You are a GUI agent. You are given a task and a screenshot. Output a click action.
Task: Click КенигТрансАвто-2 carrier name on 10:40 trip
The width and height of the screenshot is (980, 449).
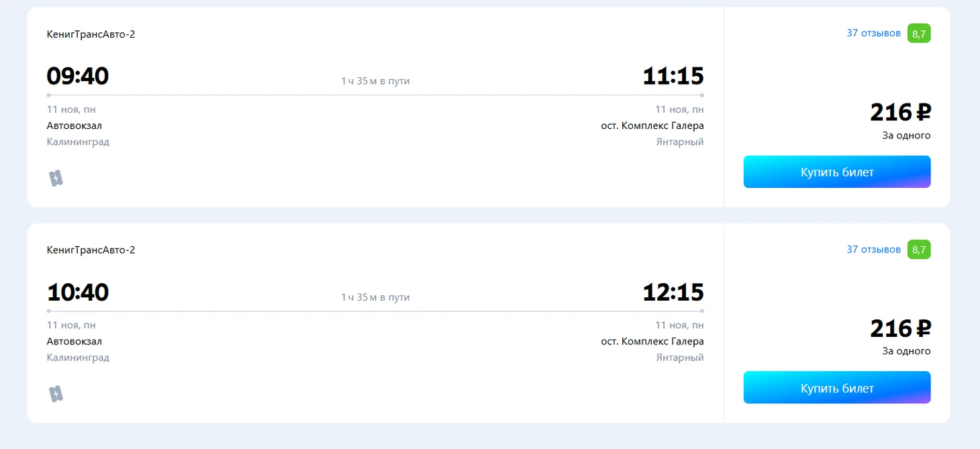click(91, 250)
